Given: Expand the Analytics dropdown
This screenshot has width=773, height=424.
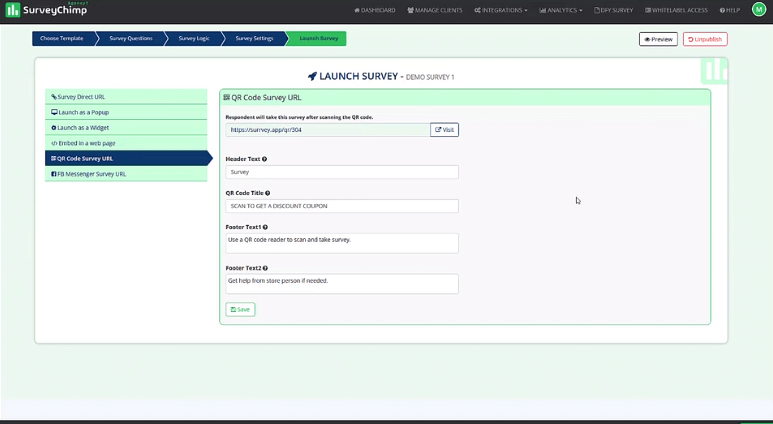Looking at the screenshot, I should click(x=561, y=10).
